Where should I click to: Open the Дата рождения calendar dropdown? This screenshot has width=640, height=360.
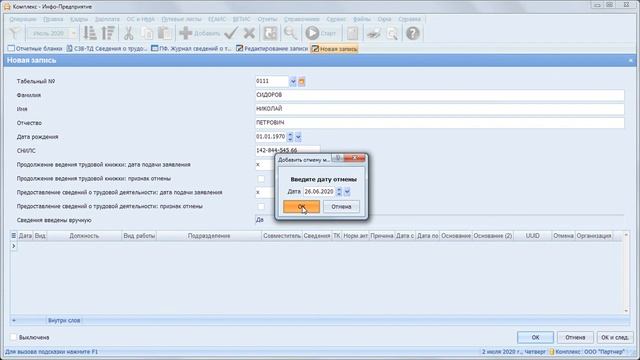point(298,137)
